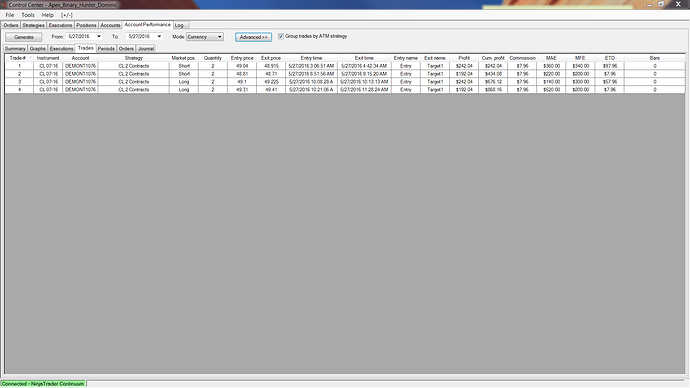Open the Tools menu

tap(28, 15)
